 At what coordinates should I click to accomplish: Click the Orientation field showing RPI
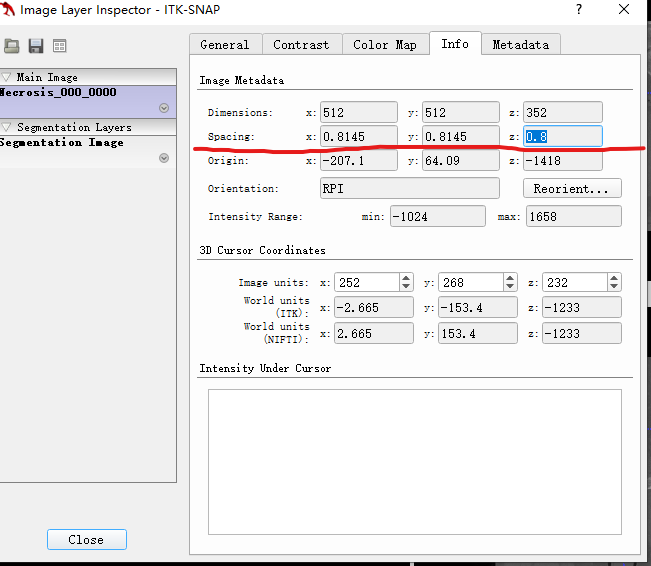click(410, 189)
